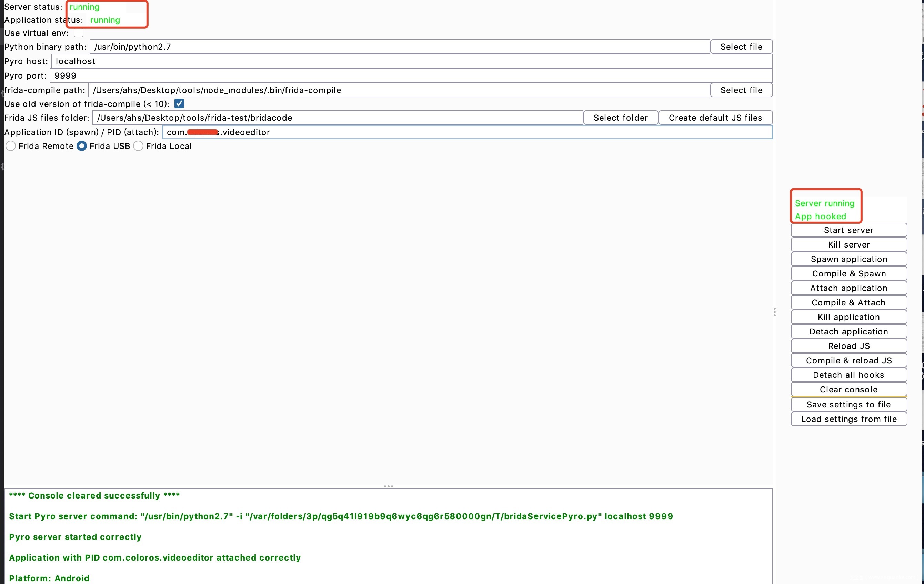Image resolution: width=924 pixels, height=584 pixels.
Task: Click Select file for Python binary path
Action: coord(741,47)
